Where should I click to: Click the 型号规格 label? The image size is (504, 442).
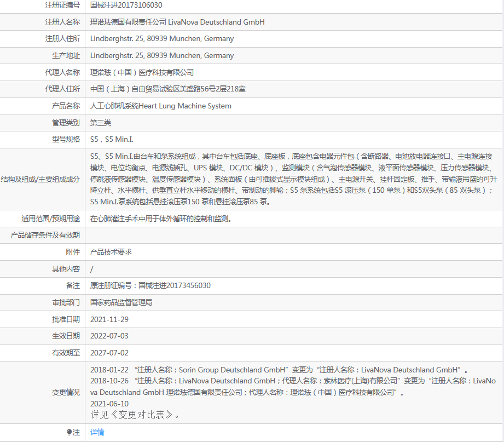(x=66, y=139)
